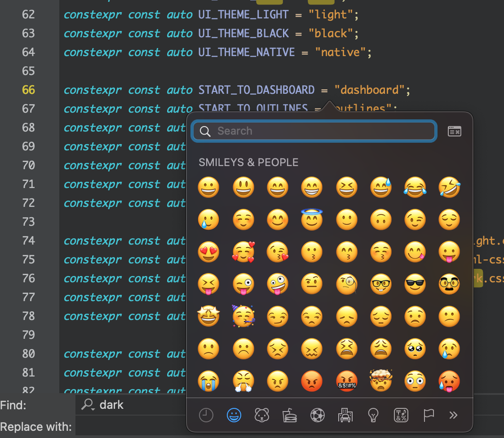The width and height of the screenshot is (504, 438).
Task: Insert the pleading face emoji
Action: [415, 349]
